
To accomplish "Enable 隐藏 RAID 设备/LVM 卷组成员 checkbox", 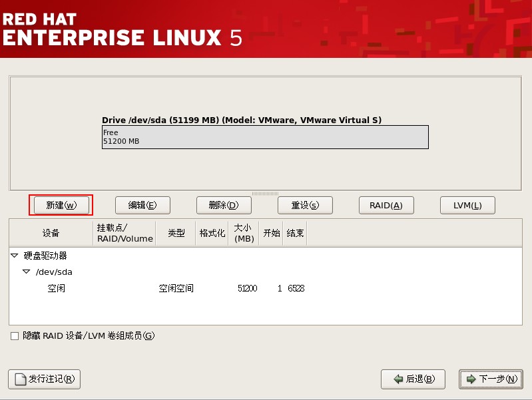I will click(15, 336).
